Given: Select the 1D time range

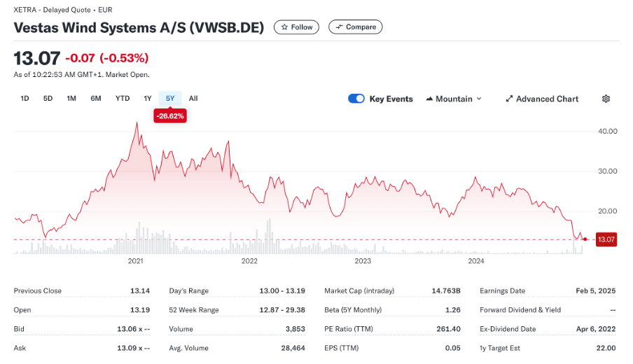Looking at the screenshot, I should pos(25,98).
